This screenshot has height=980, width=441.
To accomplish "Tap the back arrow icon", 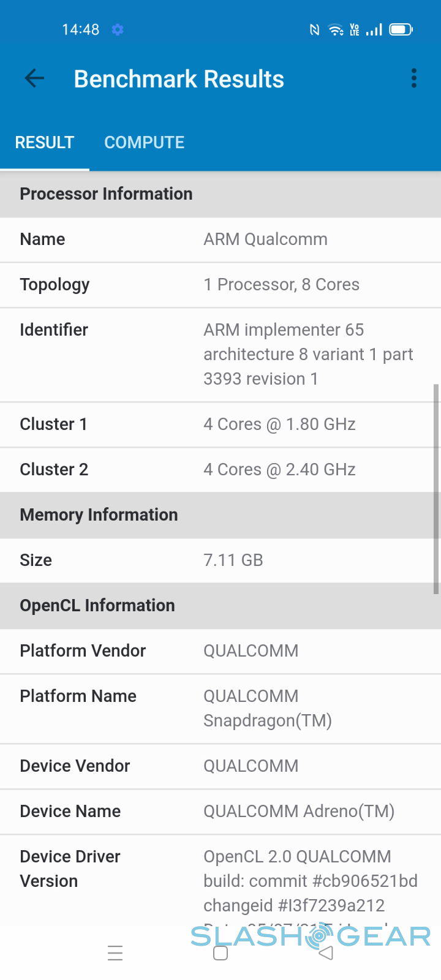I will pos(34,78).
